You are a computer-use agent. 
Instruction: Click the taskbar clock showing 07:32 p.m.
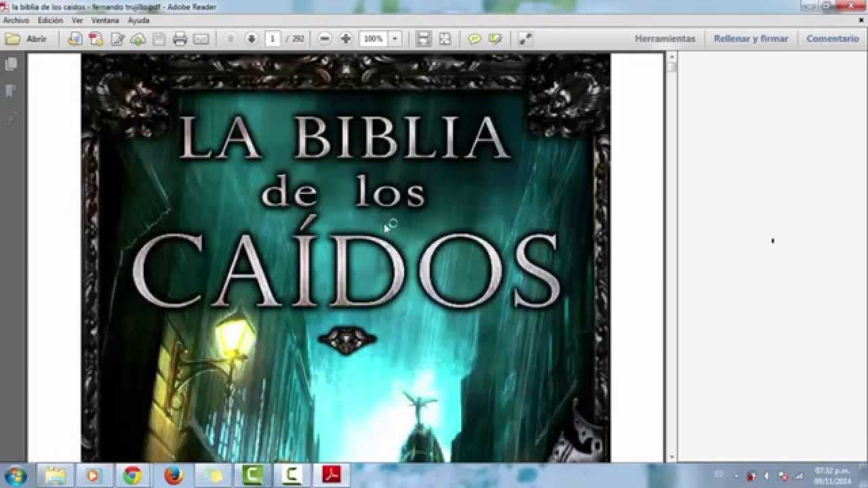coord(832,476)
